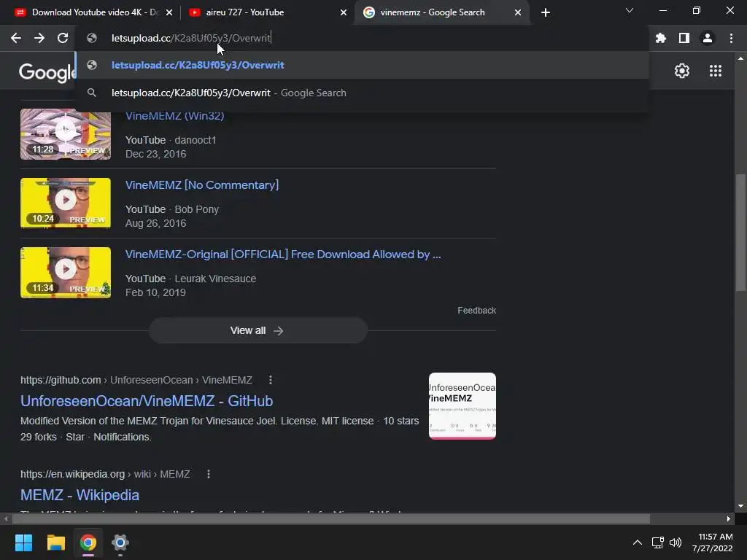The image size is (747, 560).
Task: Click View all videos button
Action: click(258, 330)
